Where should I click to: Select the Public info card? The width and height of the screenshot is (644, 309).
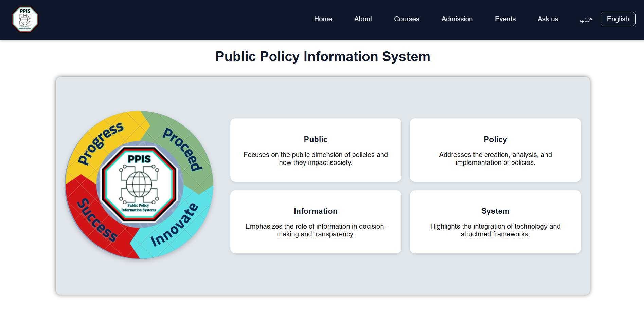(316, 150)
